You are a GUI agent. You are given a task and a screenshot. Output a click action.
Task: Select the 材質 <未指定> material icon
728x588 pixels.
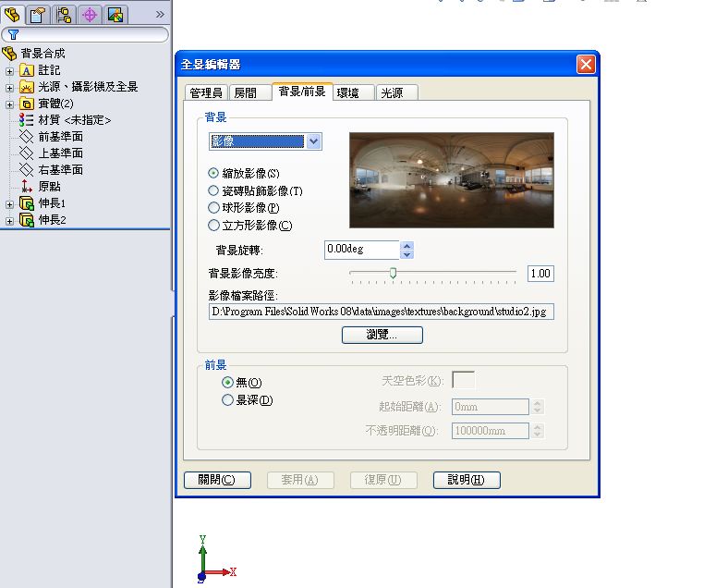point(27,120)
